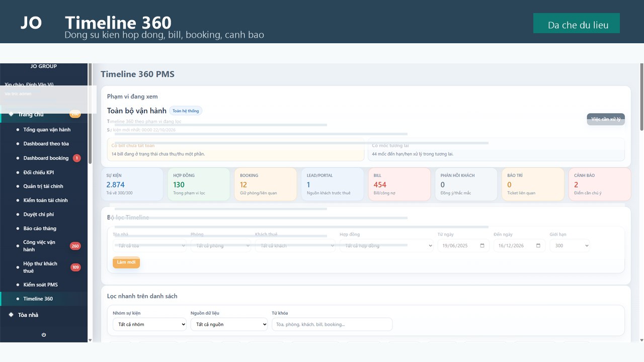Click the Làm mới button

coord(126,262)
